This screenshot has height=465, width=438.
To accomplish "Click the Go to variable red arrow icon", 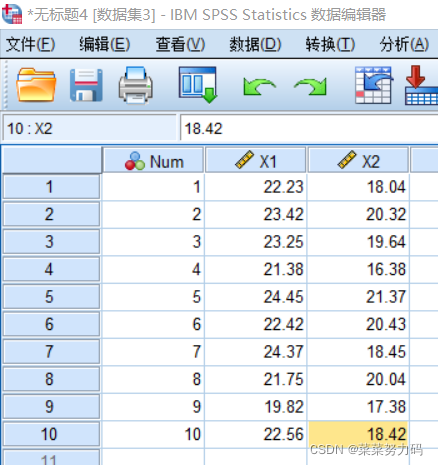I will coord(421,85).
